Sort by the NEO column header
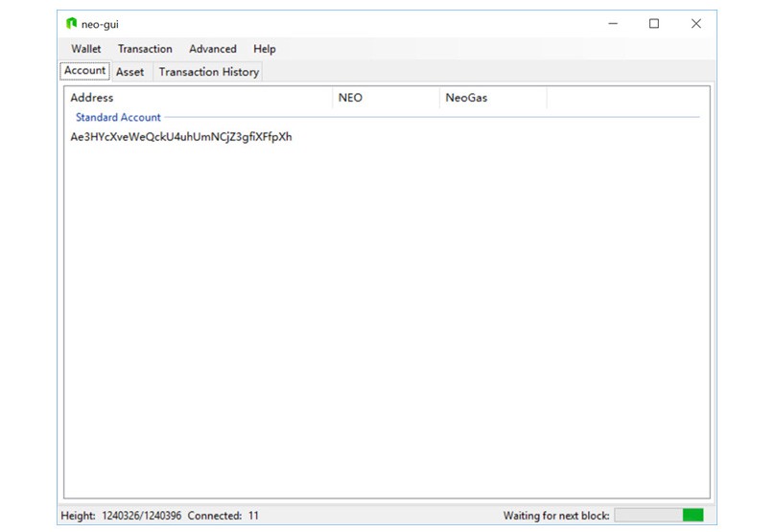Image resolution: width=775 pixels, height=532 pixels. pyautogui.click(x=386, y=98)
